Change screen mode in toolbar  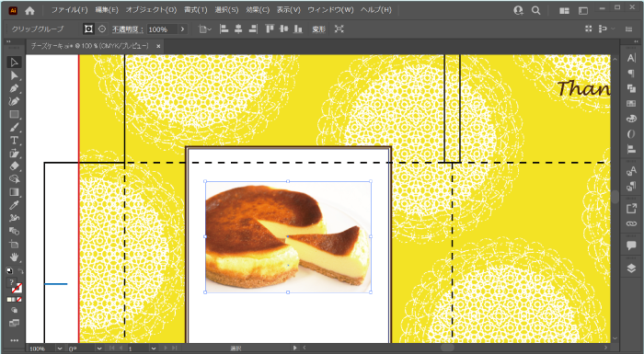tap(15, 324)
